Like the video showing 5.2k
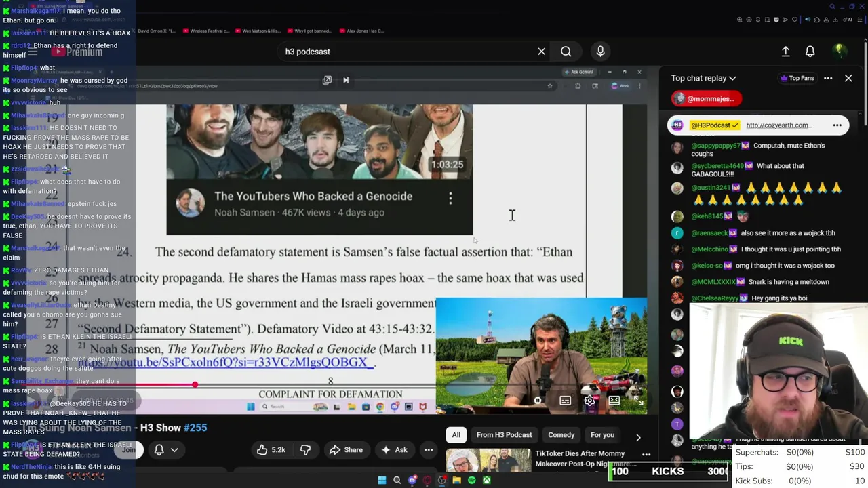Viewport: 868px width, 488px height. coord(270,449)
